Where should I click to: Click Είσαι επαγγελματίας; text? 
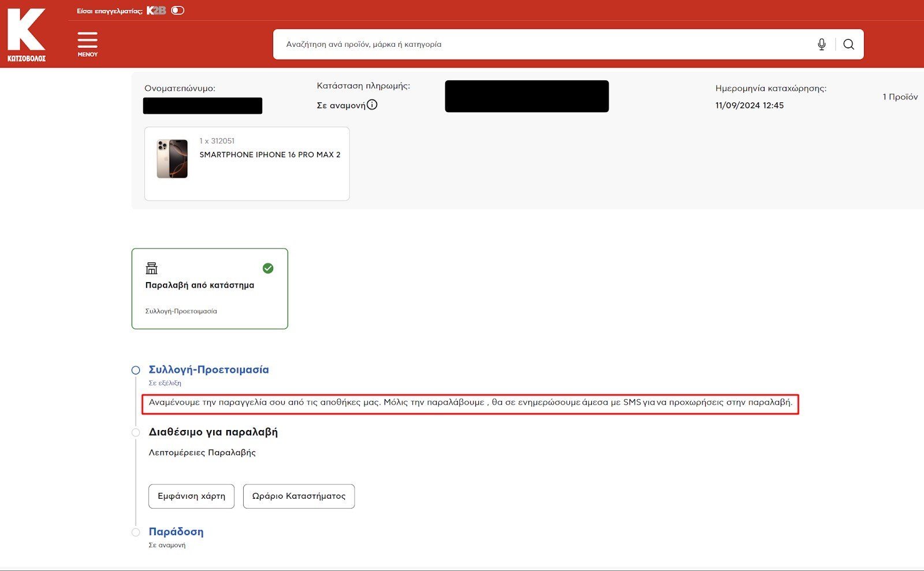tap(110, 11)
